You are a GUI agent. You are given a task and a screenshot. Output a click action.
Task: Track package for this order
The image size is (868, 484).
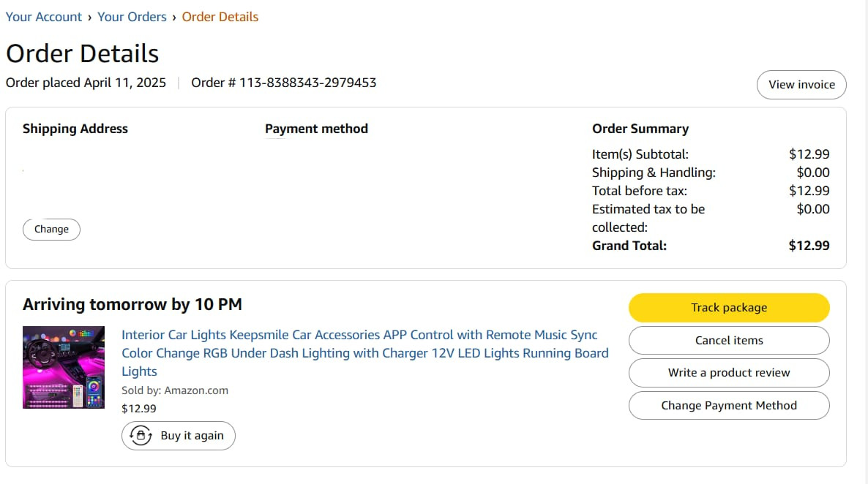point(729,308)
